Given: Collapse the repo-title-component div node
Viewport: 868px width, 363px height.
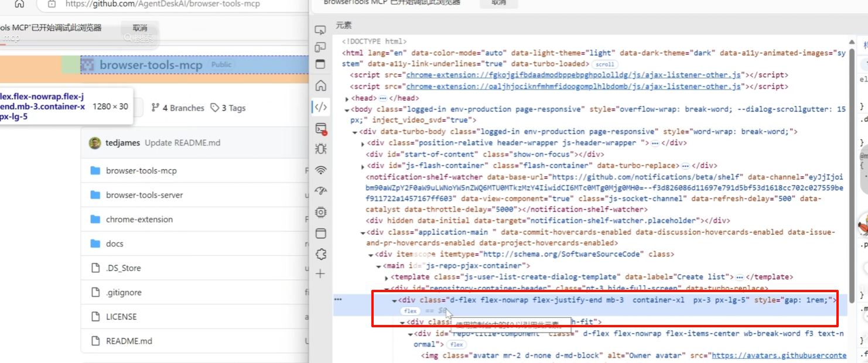Looking at the screenshot, I should click(410, 334).
